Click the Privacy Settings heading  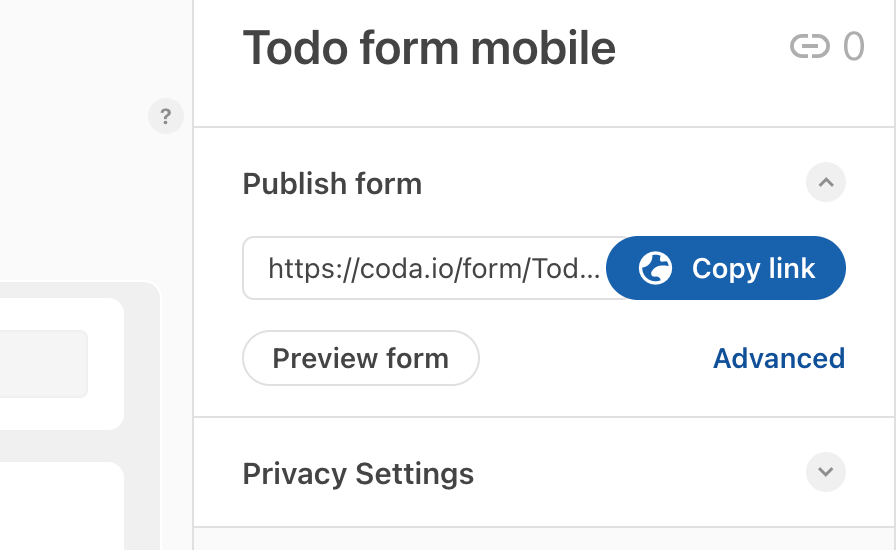tap(358, 473)
